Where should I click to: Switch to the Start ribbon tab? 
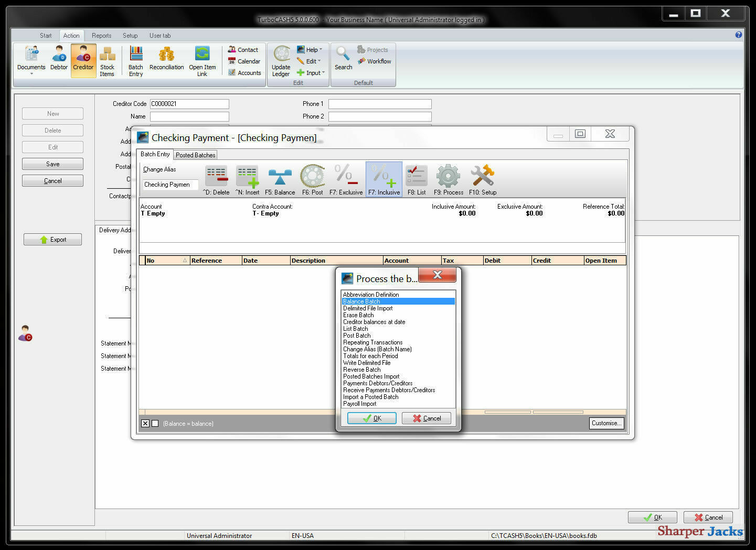point(46,36)
